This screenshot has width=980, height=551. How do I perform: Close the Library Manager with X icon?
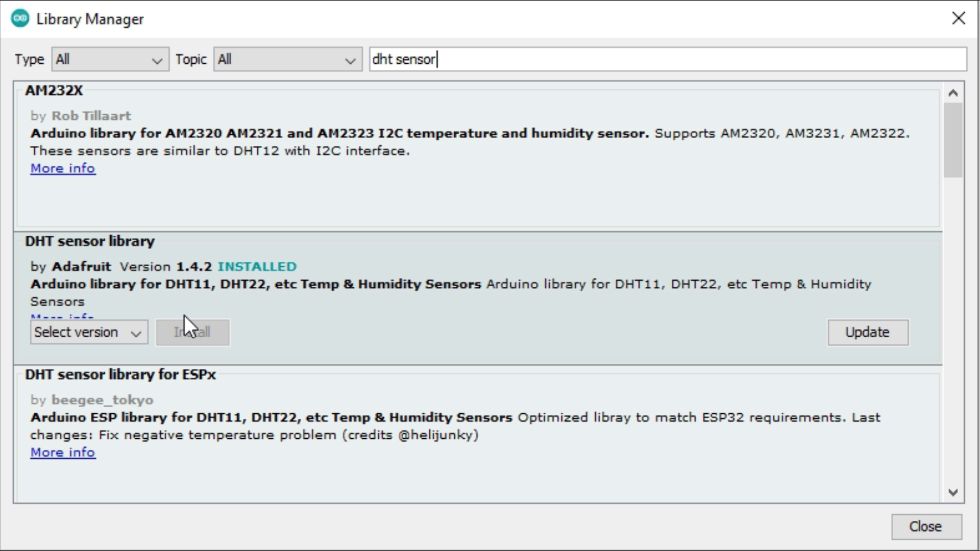pos(958,19)
